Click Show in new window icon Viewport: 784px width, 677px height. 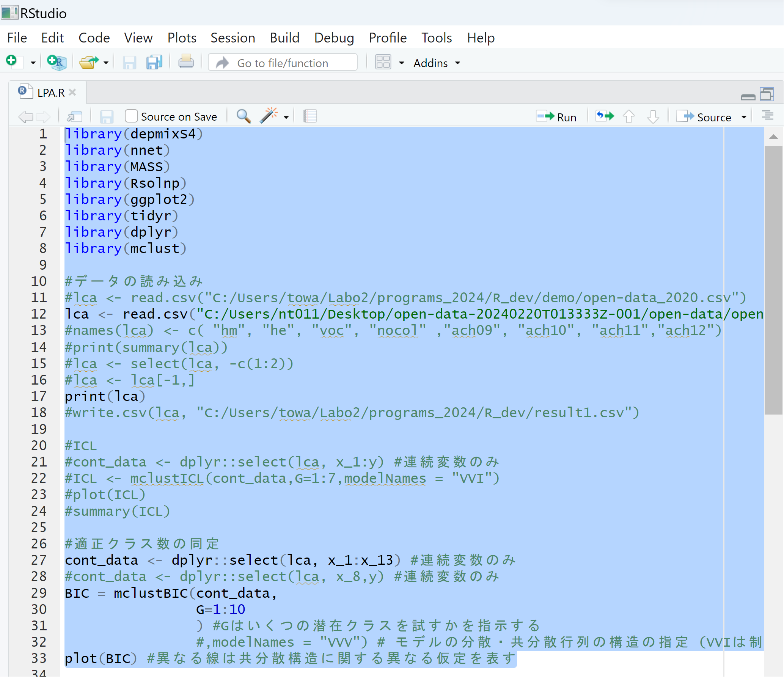tap(74, 116)
